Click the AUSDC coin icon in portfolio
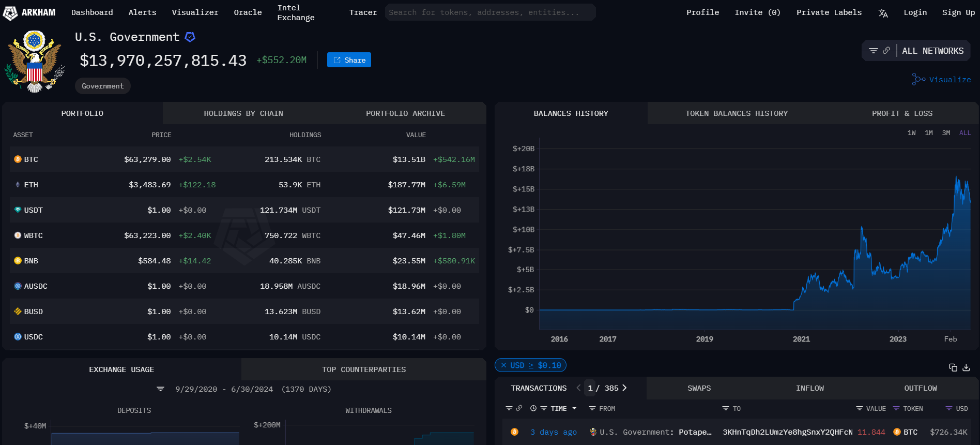The height and width of the screenshot is (445, 980). click(18, 286)
